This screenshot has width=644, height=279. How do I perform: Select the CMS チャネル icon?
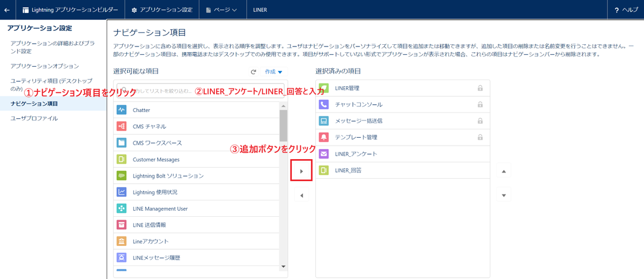pos(122,127)
